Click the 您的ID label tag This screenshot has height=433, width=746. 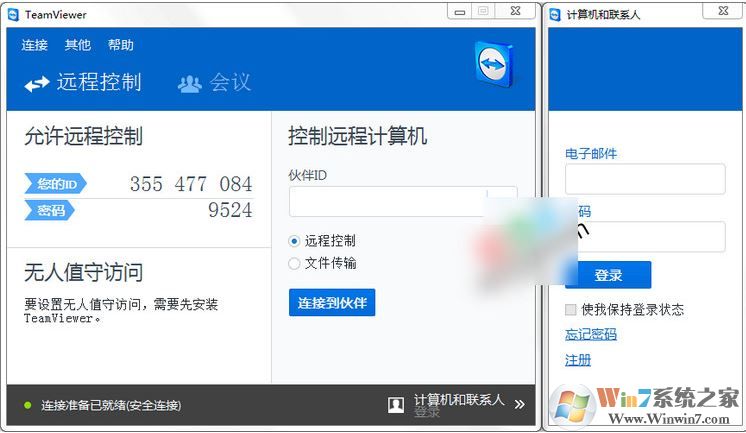pos(56,184)
